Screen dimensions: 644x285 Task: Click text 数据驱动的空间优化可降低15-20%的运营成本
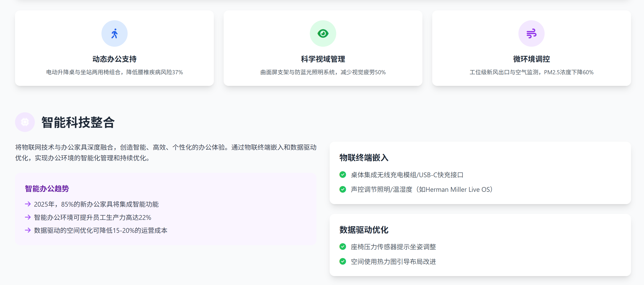(101, 230)
